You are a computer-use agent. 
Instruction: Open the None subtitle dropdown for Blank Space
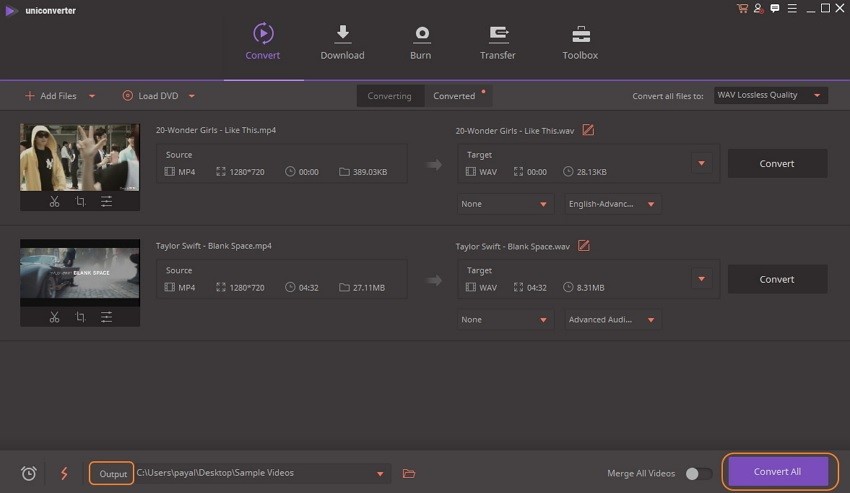[x=505, y=319]
